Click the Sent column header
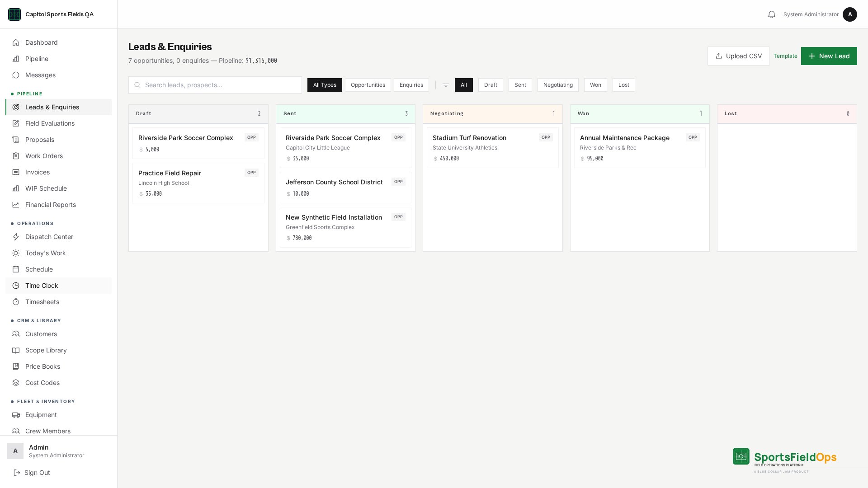 pos(345,114)
